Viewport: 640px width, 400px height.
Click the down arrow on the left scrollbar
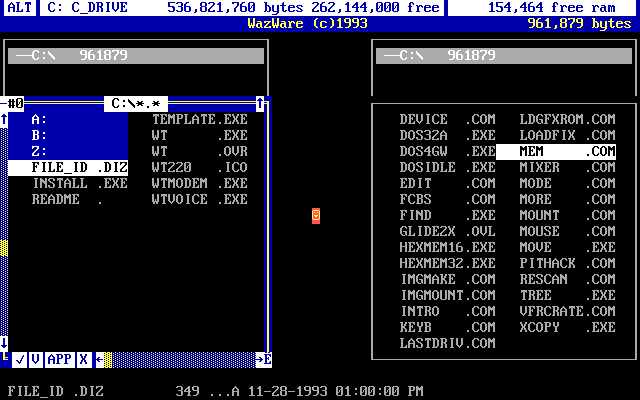click(4, 342)
